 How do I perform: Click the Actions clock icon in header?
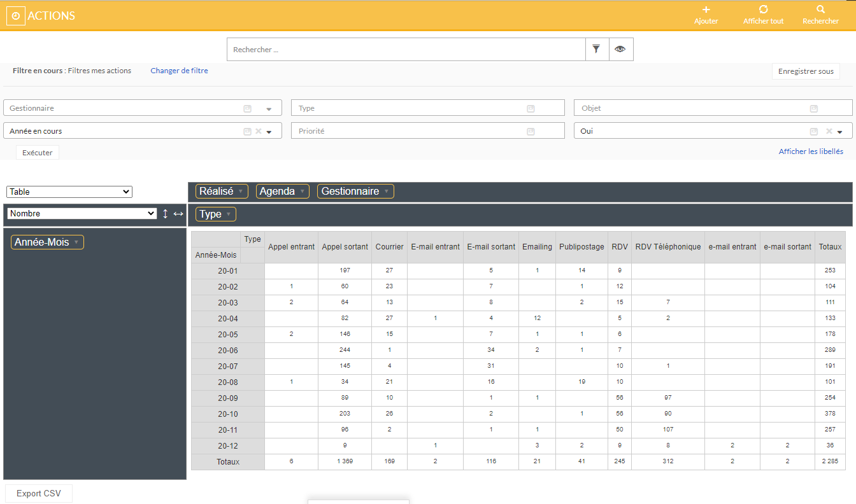(16, 16)
